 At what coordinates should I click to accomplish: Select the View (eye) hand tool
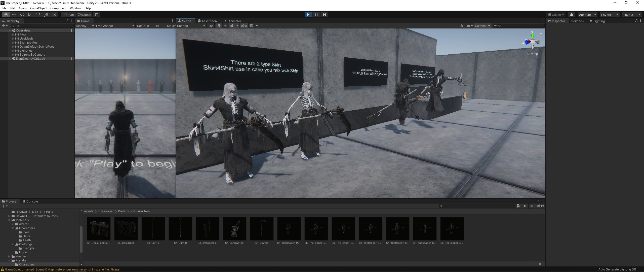click(6, 15)
